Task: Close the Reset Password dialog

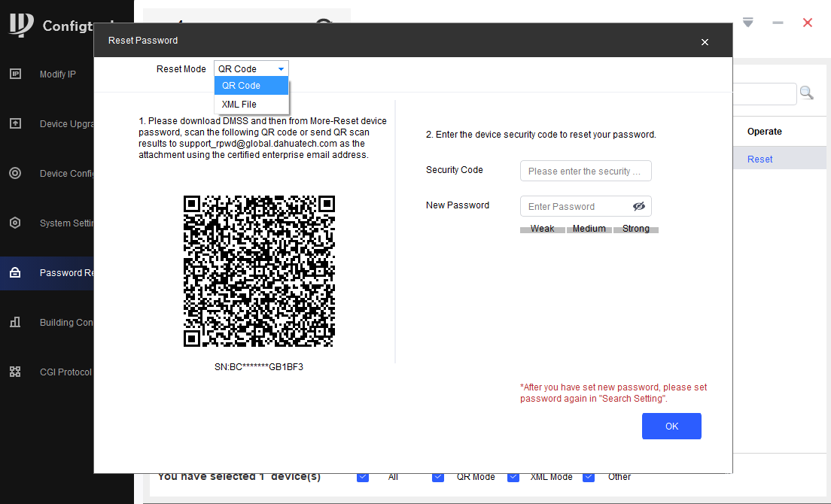Action: click(x=705, y=42)
